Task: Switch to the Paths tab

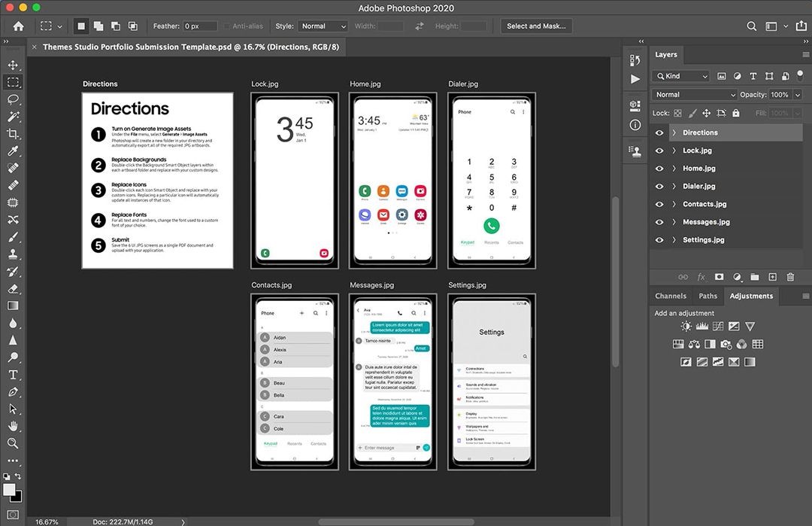Action: [708, 296]
